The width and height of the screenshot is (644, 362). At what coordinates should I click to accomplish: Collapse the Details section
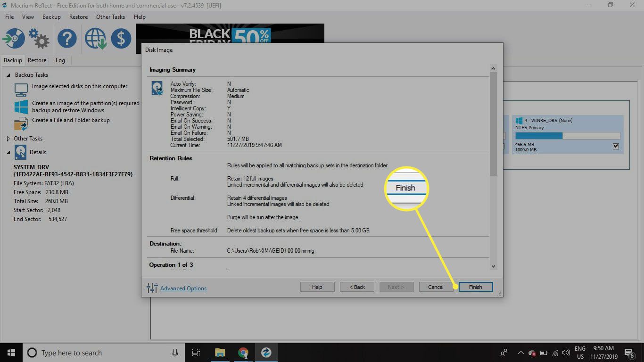8,152
